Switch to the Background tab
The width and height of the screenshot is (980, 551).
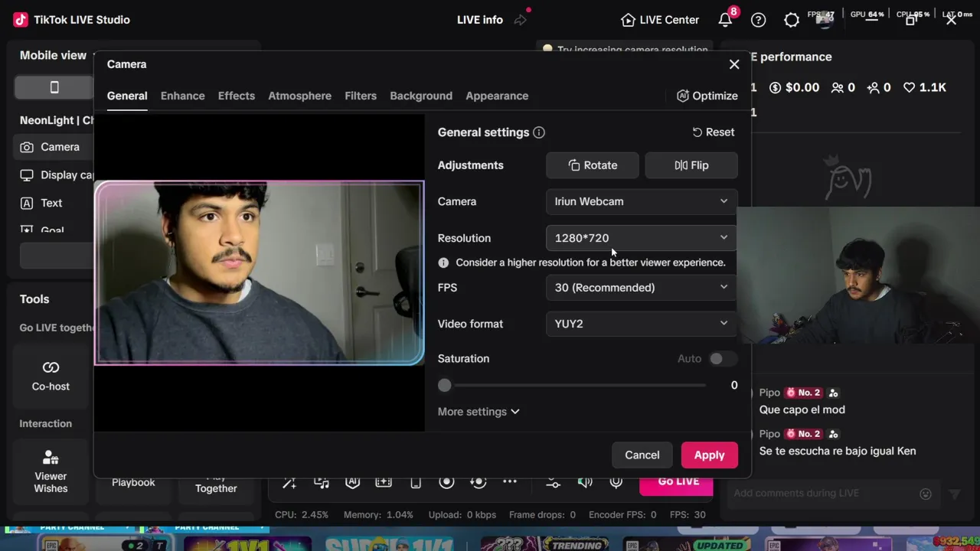click(x=421, y=96)
